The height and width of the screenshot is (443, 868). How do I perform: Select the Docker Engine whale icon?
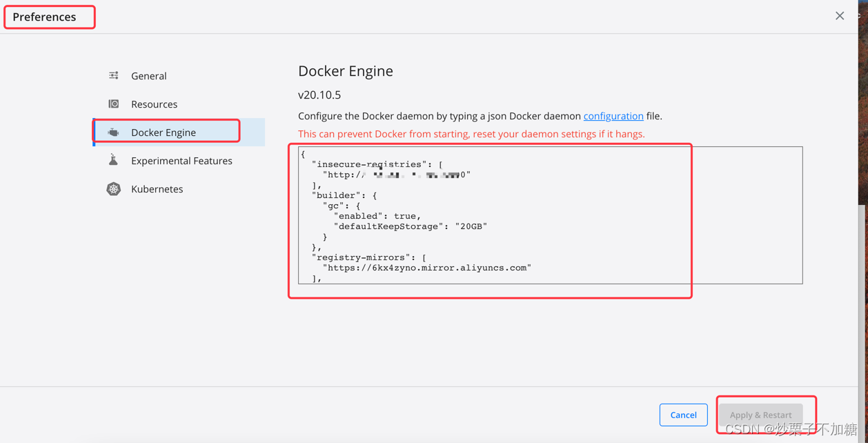(112, 132)
